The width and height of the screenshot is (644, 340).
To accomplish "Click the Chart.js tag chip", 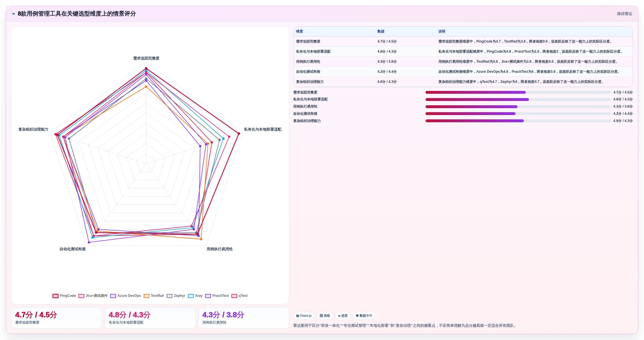I will (304, 316).
